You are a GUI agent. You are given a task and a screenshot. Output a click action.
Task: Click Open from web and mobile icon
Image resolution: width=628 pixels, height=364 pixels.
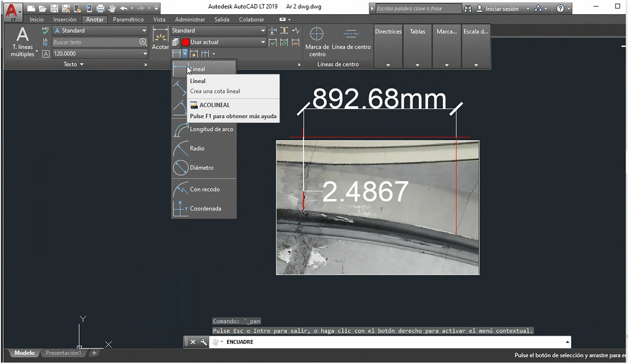[78, 8]
